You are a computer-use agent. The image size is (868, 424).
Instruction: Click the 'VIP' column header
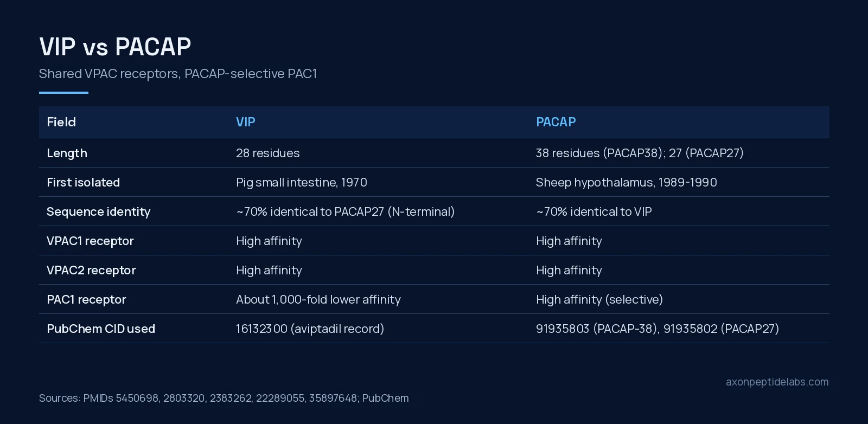(x=245, y=122)
